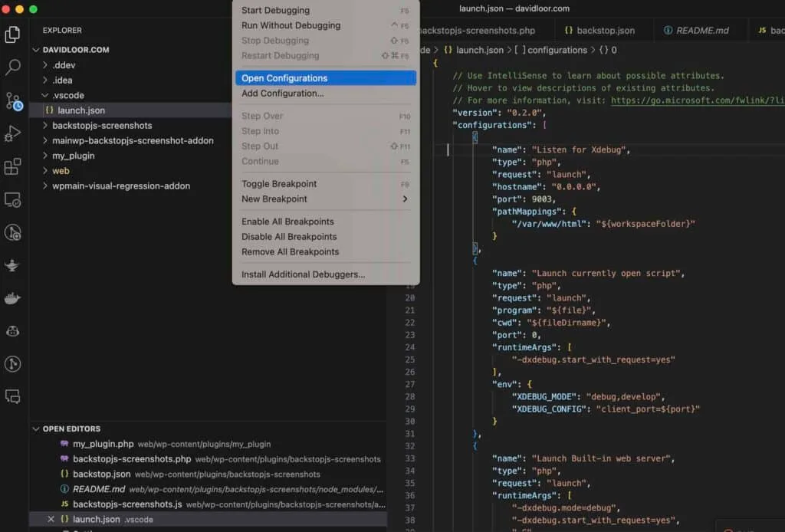
Task: Click "Listen for Xdebug" name value
Action: point(578,149)
